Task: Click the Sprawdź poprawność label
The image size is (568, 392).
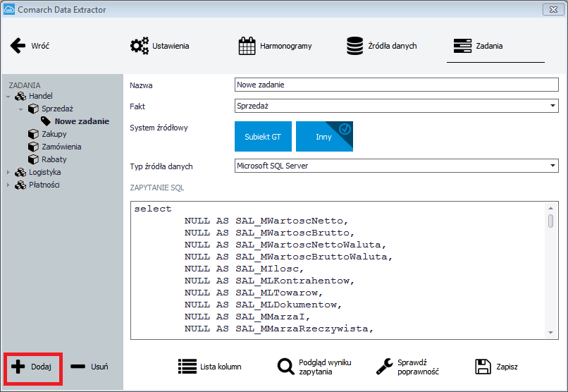Action: (418, 367)
